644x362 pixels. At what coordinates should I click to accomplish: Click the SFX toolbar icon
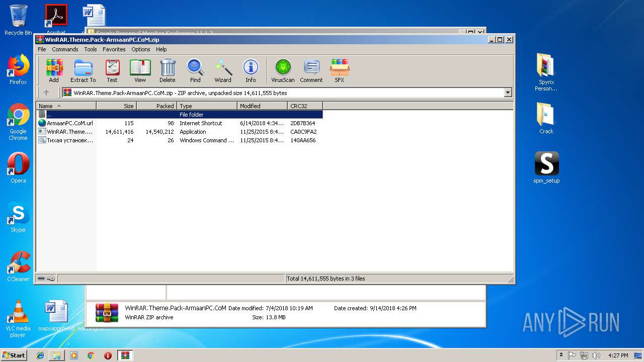point(340,70)
